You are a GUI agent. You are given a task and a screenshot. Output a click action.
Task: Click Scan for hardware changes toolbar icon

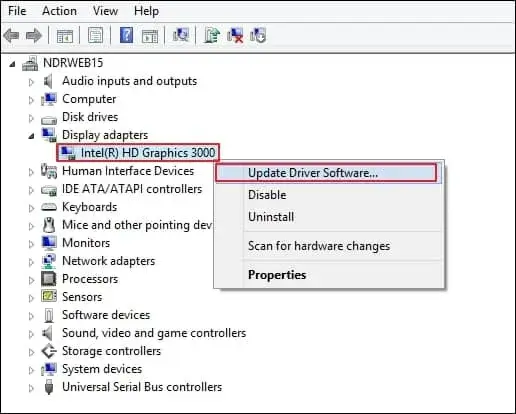181,35
